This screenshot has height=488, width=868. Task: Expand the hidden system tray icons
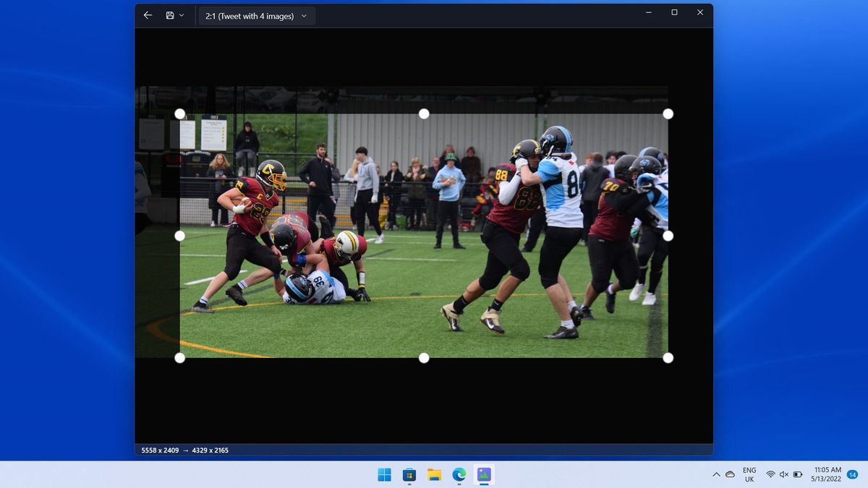[x=717, y=475]
